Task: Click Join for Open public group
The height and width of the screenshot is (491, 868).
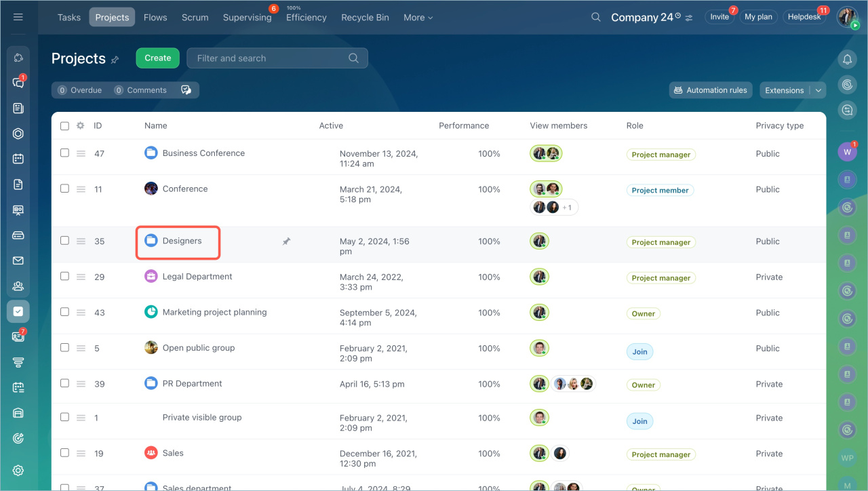Action: coord(639,351)
